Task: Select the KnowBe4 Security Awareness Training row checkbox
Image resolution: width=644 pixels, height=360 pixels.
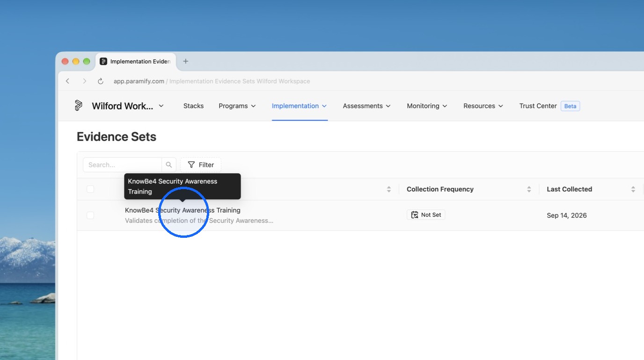Action: pyautogui.click(x=90, y=215)
